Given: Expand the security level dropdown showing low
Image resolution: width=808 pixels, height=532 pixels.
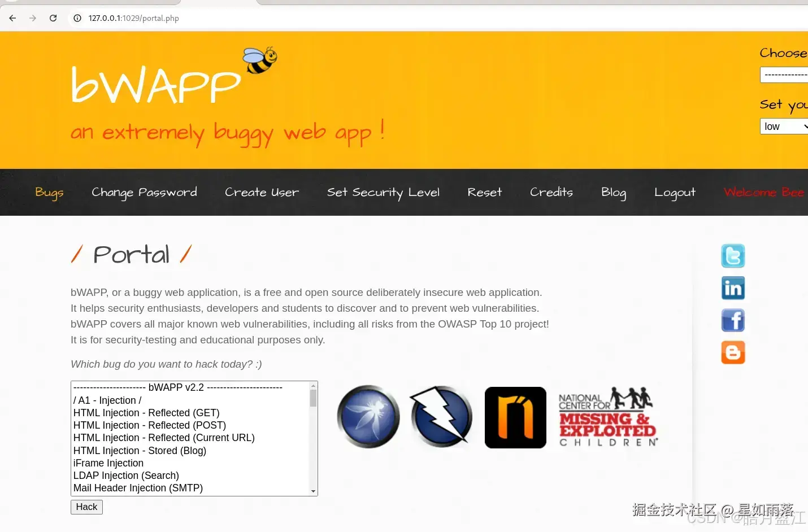Looking at the screenshot, I should 784,127.
